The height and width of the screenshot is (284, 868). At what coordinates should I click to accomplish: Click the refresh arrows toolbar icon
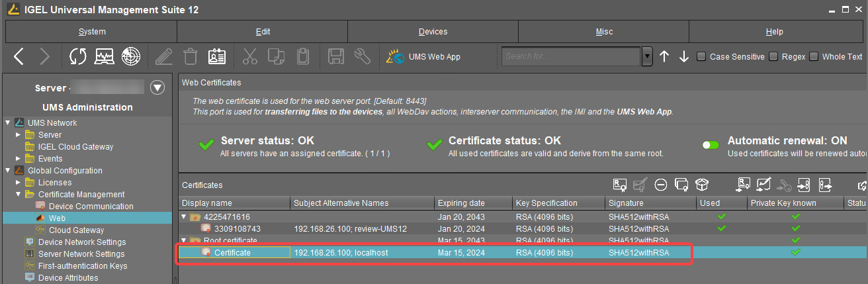[x=78, y=57]
